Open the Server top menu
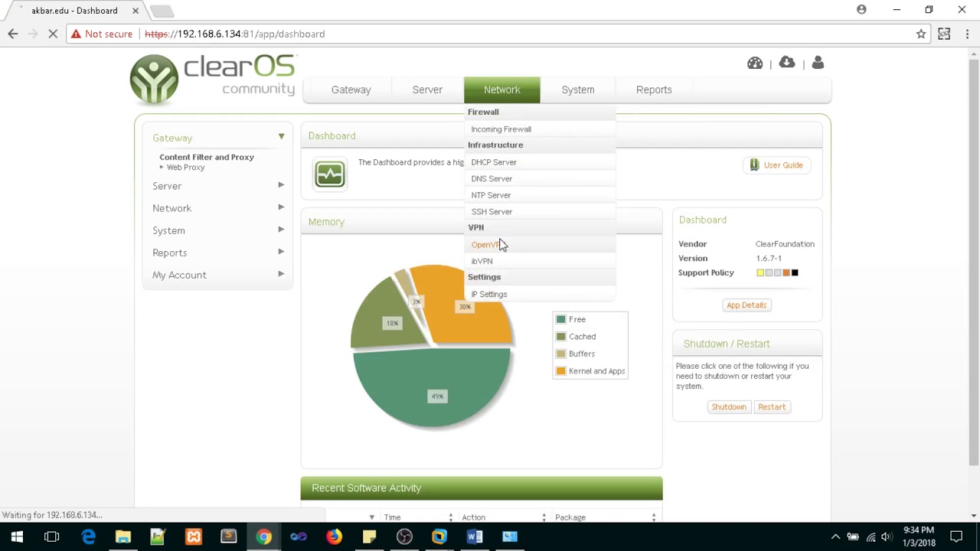This screenshot has height=551, width=980. (x=427, y=90)
